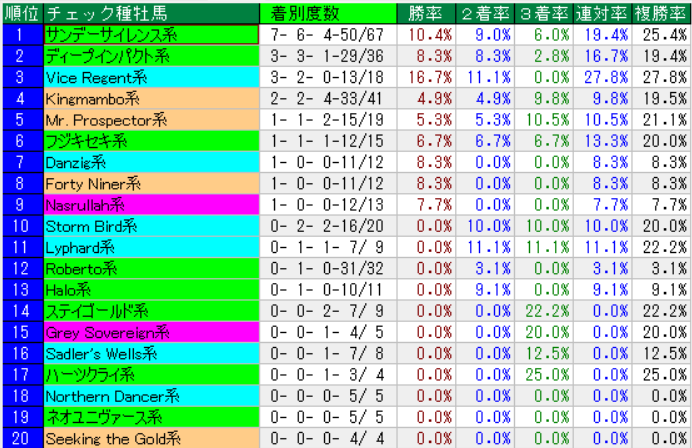Viewport: 692px width, 448px height.
Task: Select the record 3- 2- 0-13/18
Action: 327,77
